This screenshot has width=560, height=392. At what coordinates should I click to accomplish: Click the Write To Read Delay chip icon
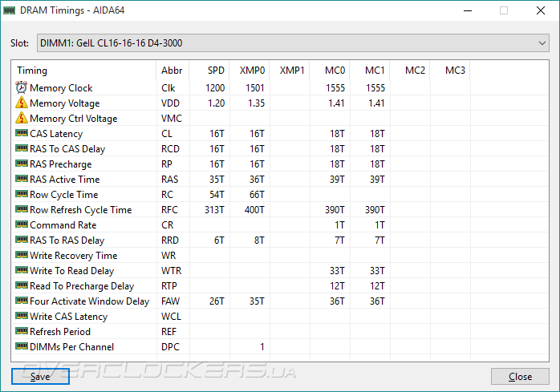[22, 270]
